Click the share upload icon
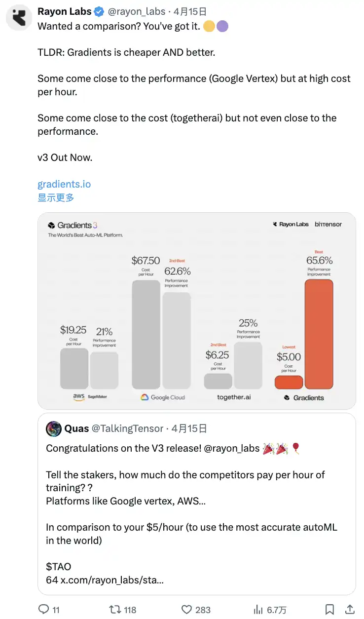The image size is (364, 619). 349,609
